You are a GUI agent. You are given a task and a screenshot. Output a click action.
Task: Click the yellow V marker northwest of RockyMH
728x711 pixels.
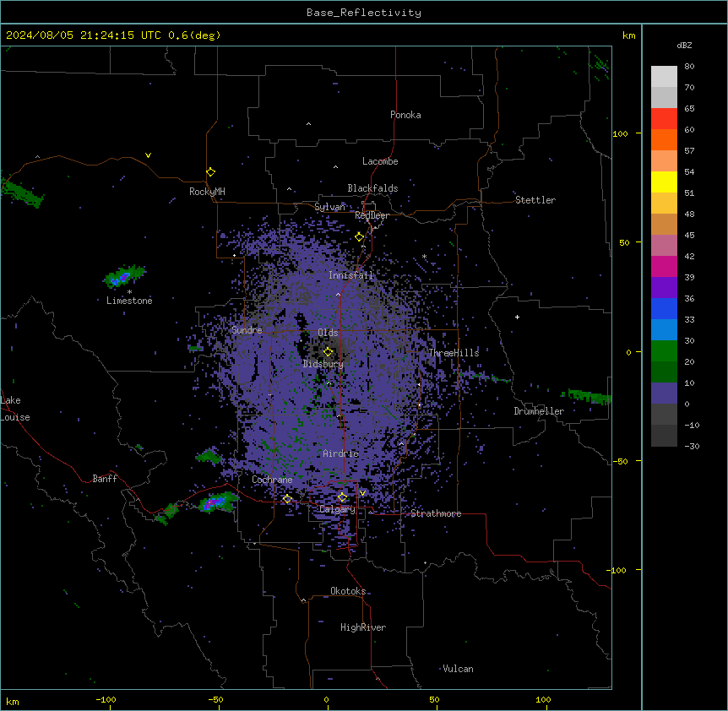(148, 155)
